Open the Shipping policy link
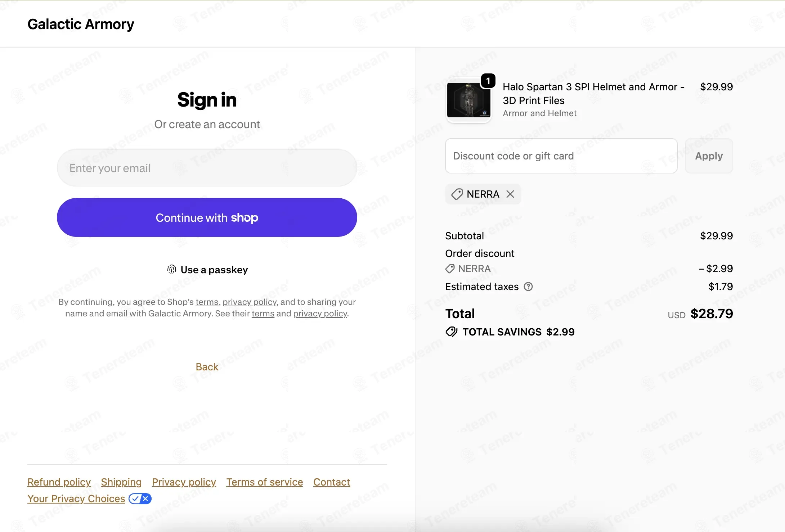This screenshot has width=785, height=532. pos(121,482)
